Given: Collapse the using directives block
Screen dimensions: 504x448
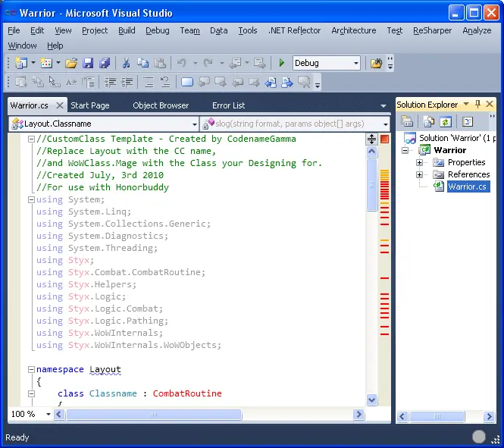Looking at the screenshot, I should [x=31, y=200].
